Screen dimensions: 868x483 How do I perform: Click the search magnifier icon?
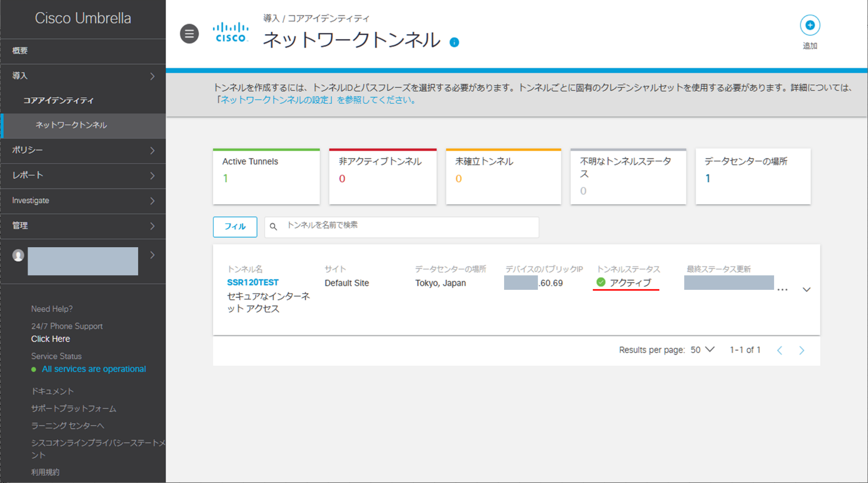tap(274, 226)
